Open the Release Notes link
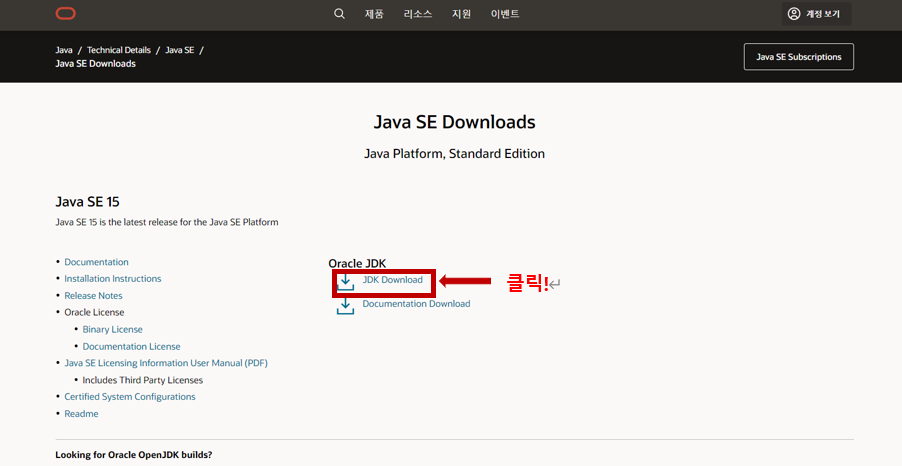 93,296
